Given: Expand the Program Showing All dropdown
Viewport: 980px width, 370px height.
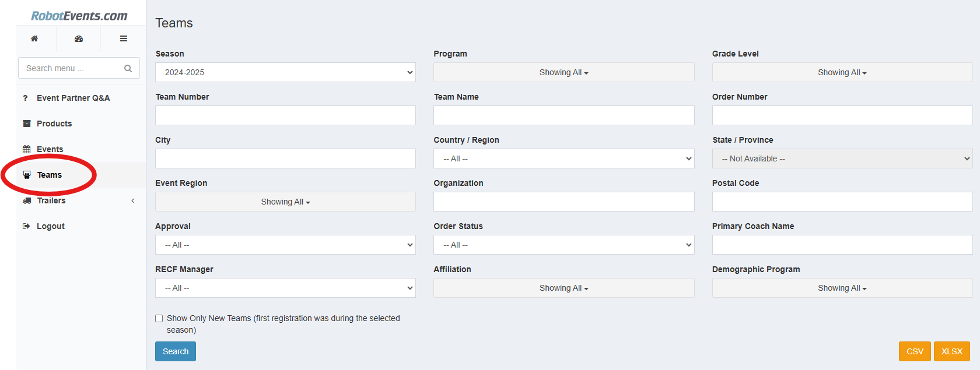Looking at the screenshot, I should (x=563, y=72).
